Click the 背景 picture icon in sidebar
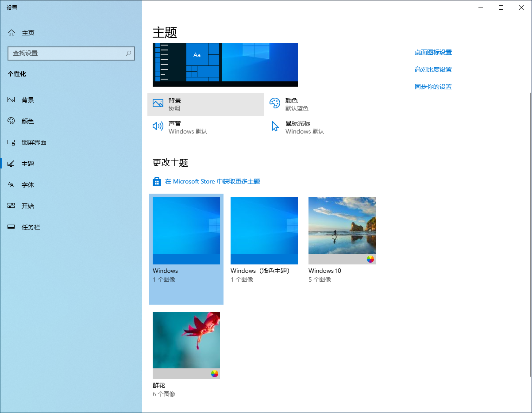The width and height of the screenshot is (532, 413). pyautogui.click(x=12, y=100)
